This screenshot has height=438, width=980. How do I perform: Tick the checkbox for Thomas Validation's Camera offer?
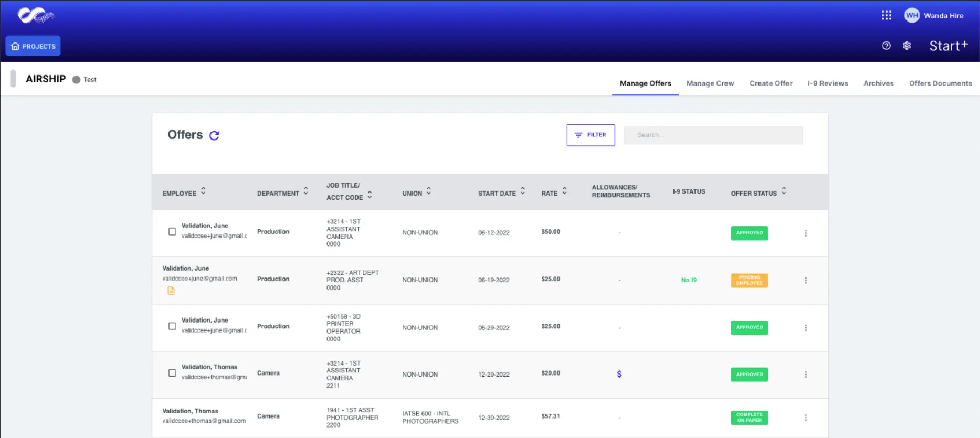click(172, 373)
